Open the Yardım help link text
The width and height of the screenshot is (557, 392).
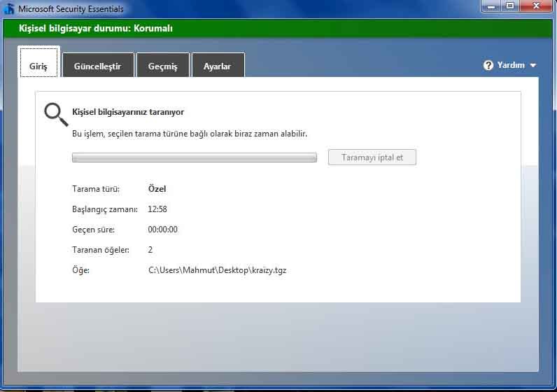(x=511, y=65)
